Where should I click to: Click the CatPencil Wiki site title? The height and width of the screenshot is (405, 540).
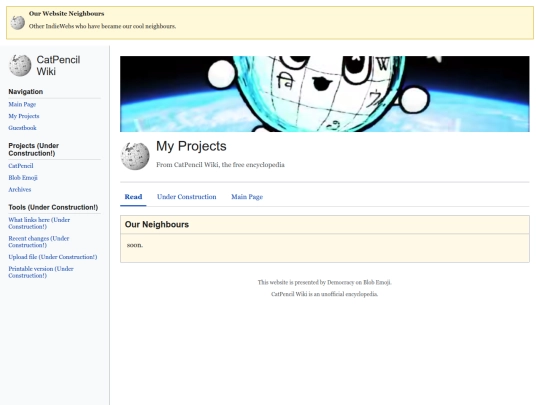58,65
